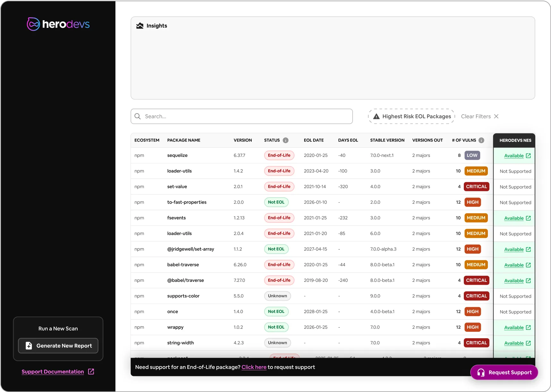
Task: Click days EOL value -320
Action: (x=343, y=186)
